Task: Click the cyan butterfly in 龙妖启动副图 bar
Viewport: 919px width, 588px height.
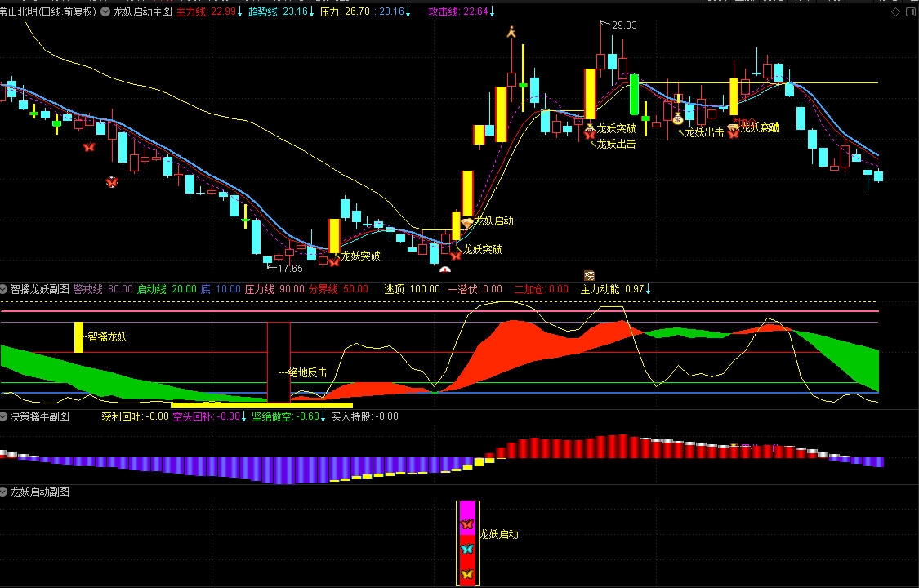Action: tap(467, 549)
